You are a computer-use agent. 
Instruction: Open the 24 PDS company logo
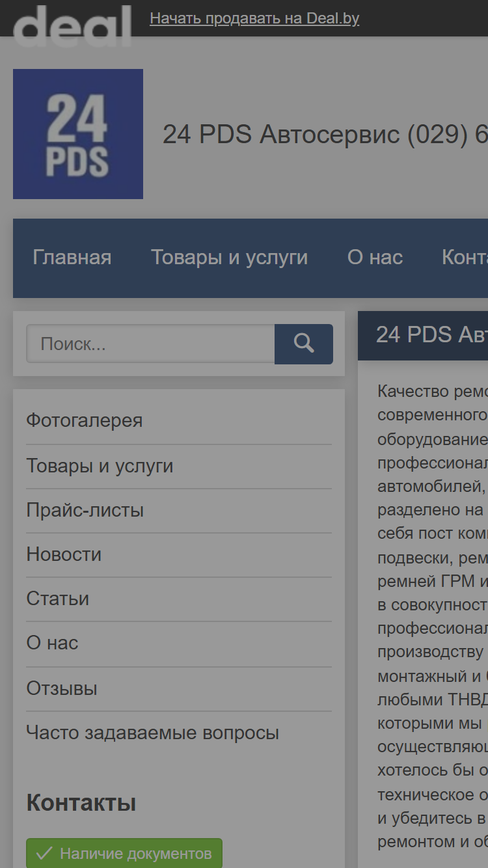(x=78, y=134)
